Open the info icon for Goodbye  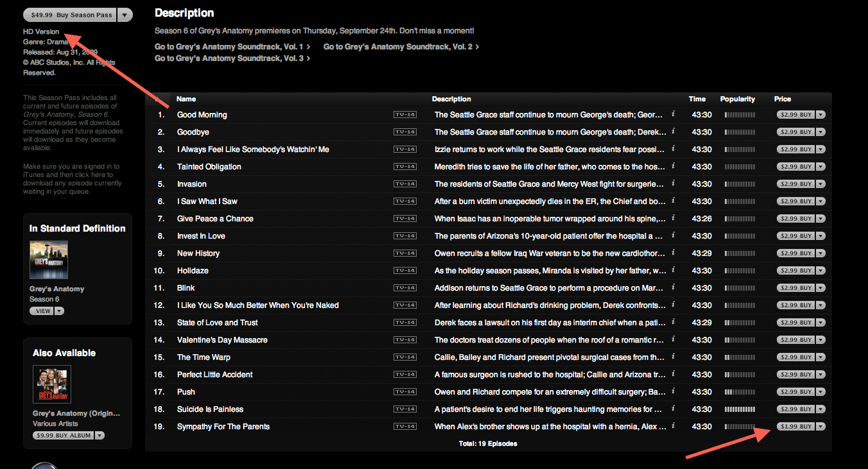pyautogui.click(x=673, y=132)
